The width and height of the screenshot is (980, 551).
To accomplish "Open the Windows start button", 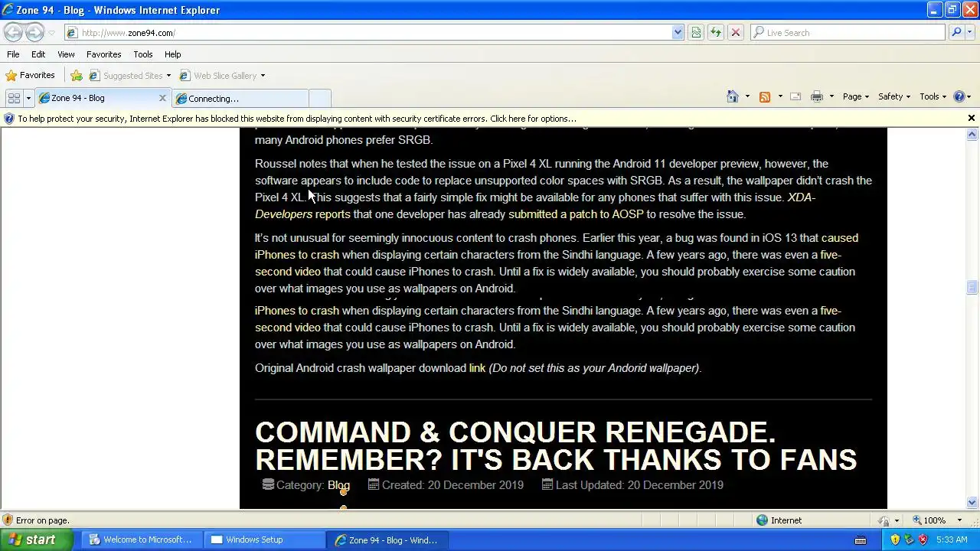I will [x=37, y=540].
